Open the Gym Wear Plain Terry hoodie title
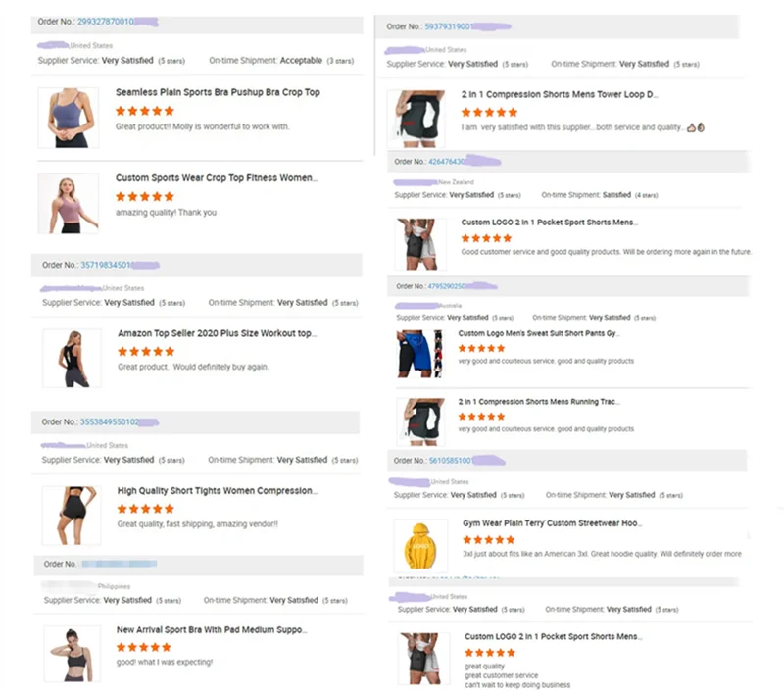The width and height of the screenshot is (784, 693). point(552,523)
